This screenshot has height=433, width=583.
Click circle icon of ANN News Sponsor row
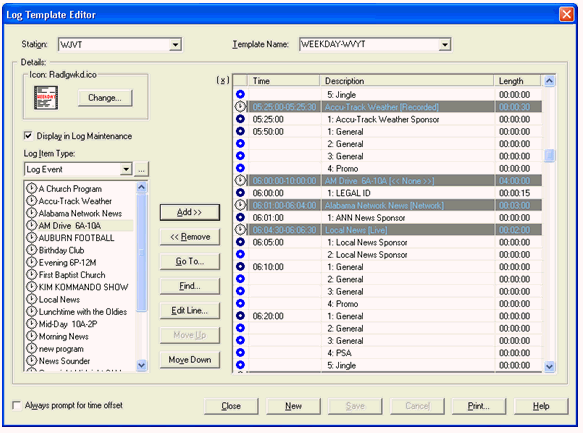click(x=240, y=217)
